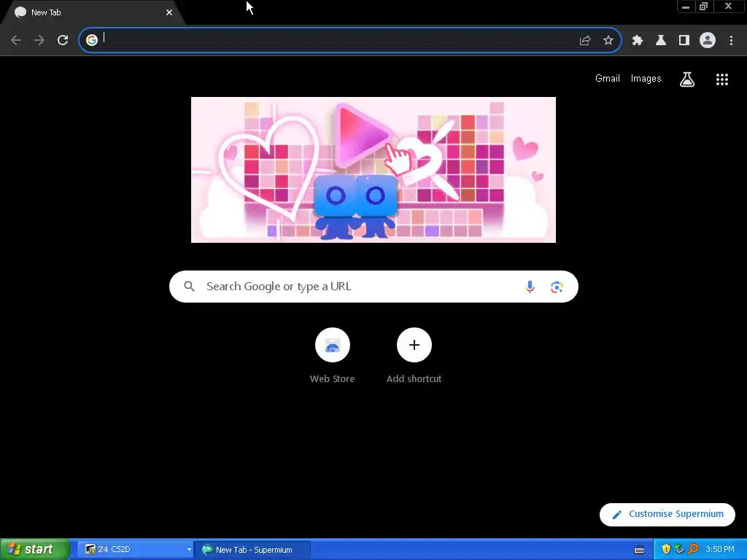Viewport: 747px width, 560px height.
Task: Start voice search with microphone
Action: pos(530,287)
